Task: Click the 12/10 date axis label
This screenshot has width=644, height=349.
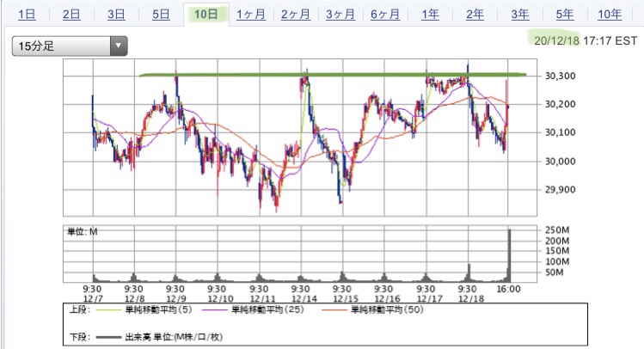Action: (220, 298)
